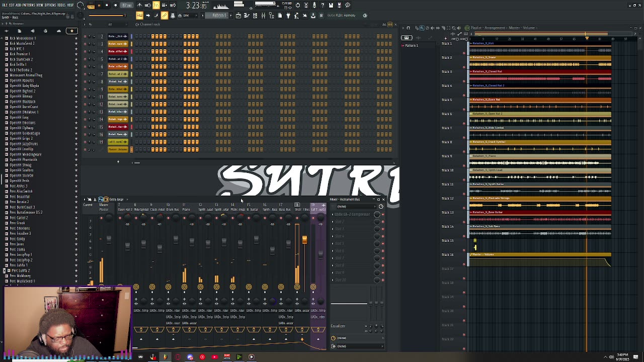Click Instrument Bus mixer volume fader

coord(304,240)
